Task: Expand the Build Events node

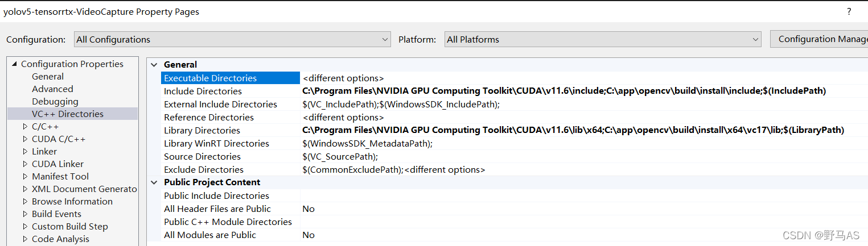Action: point(25,214)
